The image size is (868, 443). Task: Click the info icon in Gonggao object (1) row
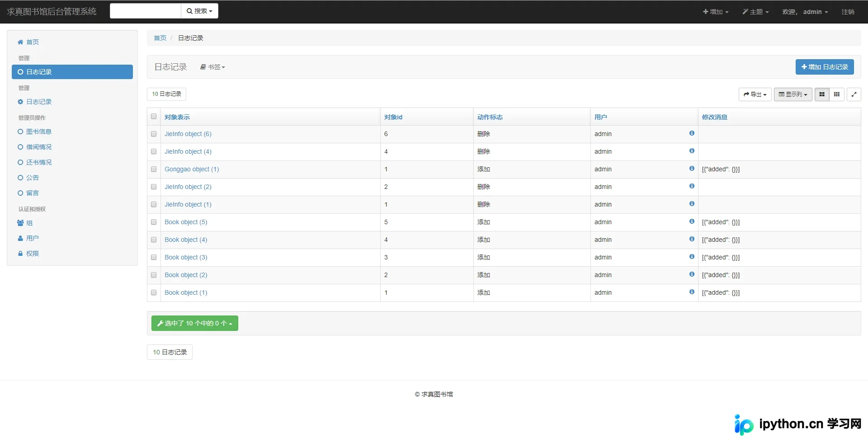[692, 168]
